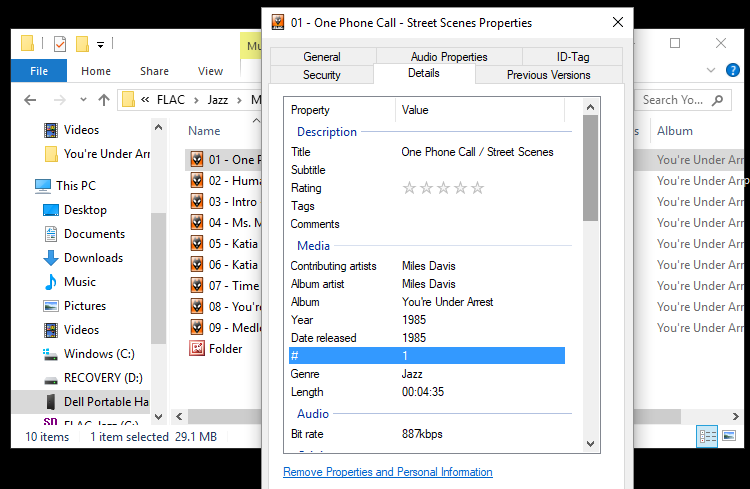The height and width of the screenshot is (489, 750).
Task: Switch to the Audio Properties tab
Action: point(448,57)
